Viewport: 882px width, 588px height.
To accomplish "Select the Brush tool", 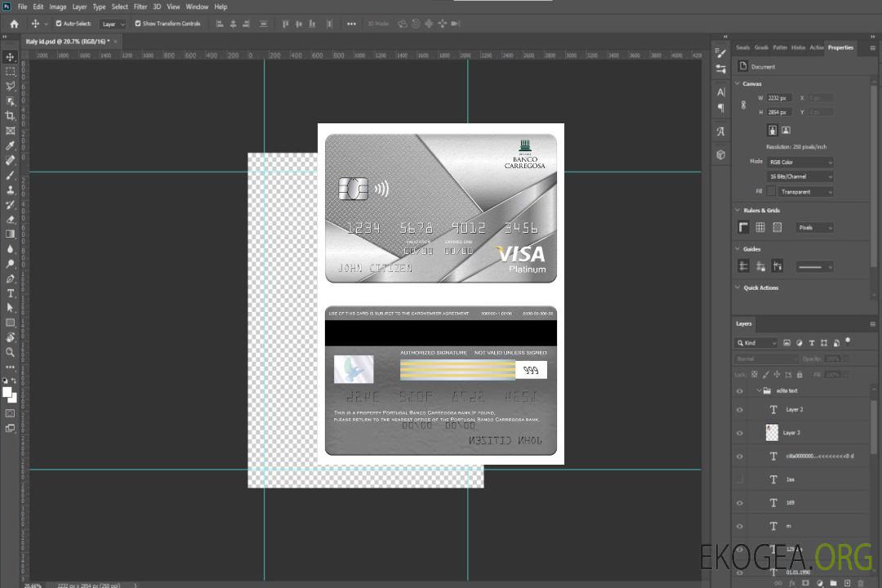I will pyautogui.click(x=10, y=175).
